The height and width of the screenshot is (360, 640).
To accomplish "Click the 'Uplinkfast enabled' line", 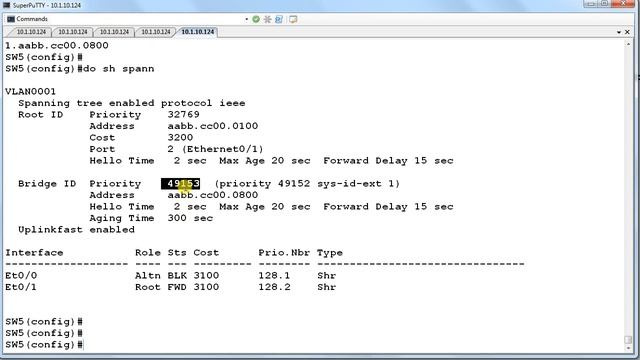I will pyautogui.click(x=76, y=230).
